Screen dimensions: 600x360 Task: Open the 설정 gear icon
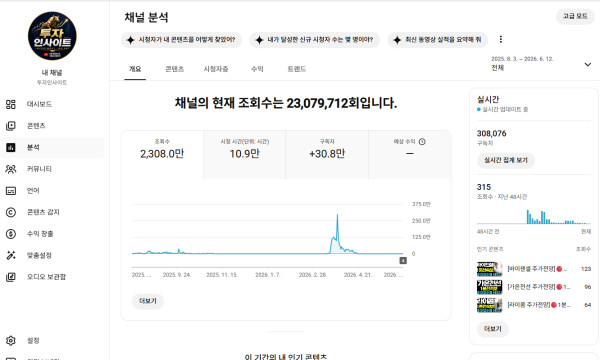pos(11,340)
